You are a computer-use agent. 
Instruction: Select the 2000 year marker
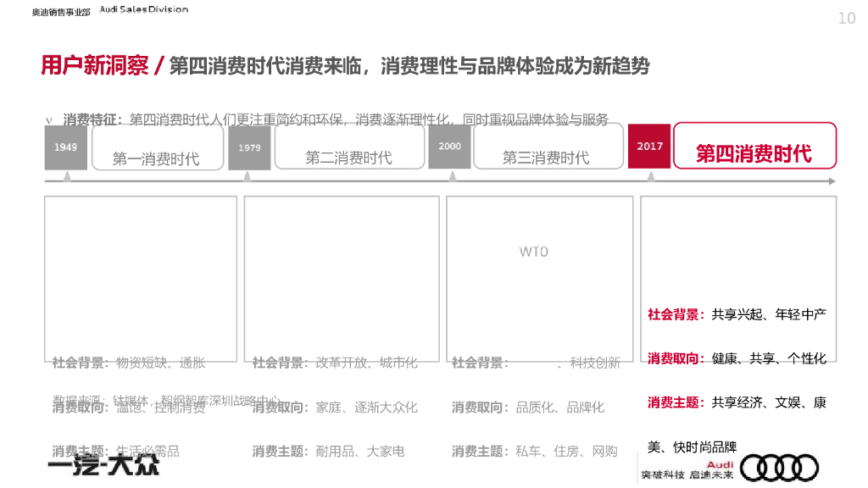[x=450, y=146]
